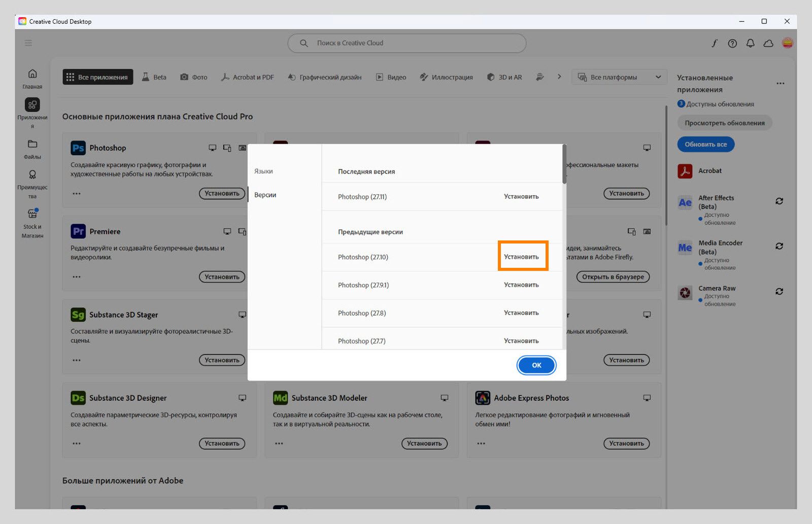
Task: Show more categories with right chevron
Action: click(559, 77)
